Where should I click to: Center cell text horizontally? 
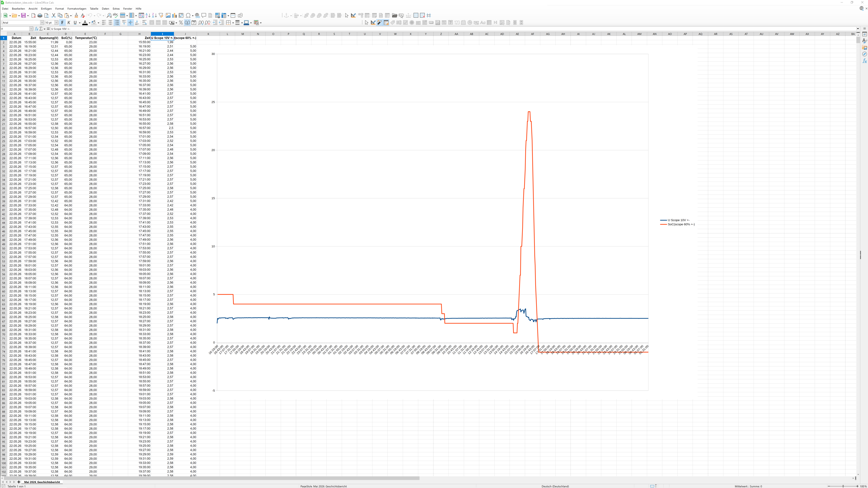(110, 23)
